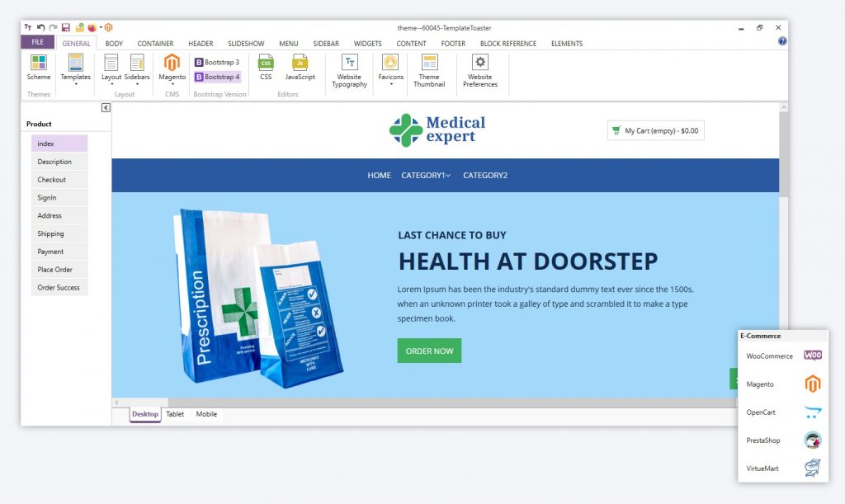The width and height of the screenshot is (845, 504).
Task: Select the Bootstrap 4 option
Action: pos(217,77)
